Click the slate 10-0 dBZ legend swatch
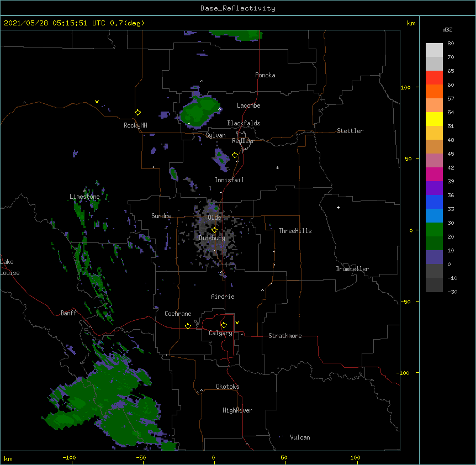Screen dimensions: 476x465 tap(434, 257)
